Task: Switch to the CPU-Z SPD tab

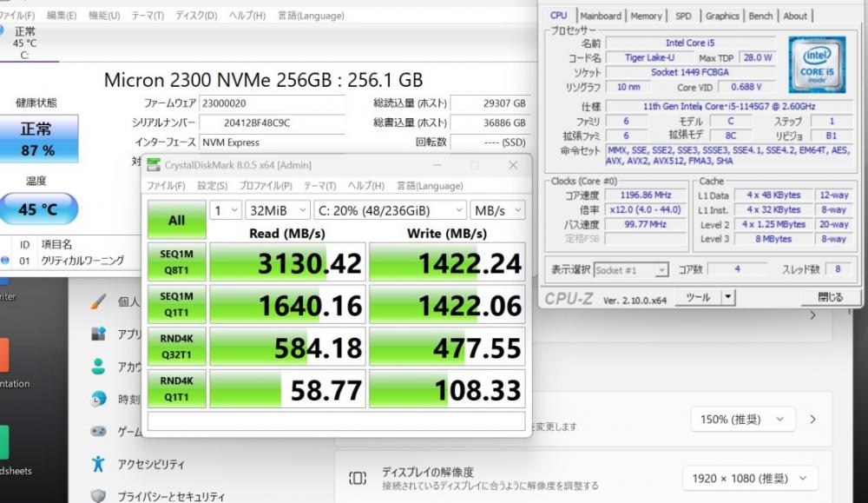Action: coord(684,16)
